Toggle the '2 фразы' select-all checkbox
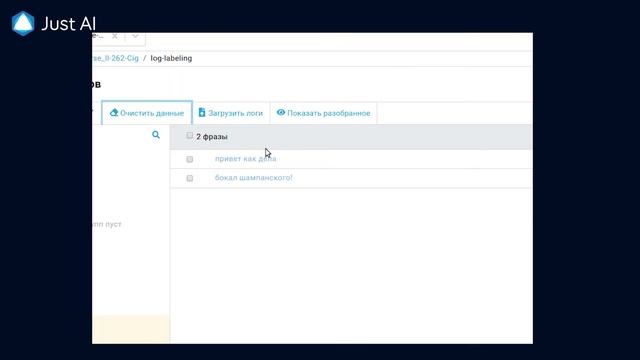The height and width of the screenshot is (360, 640). (x=189, y=136)
